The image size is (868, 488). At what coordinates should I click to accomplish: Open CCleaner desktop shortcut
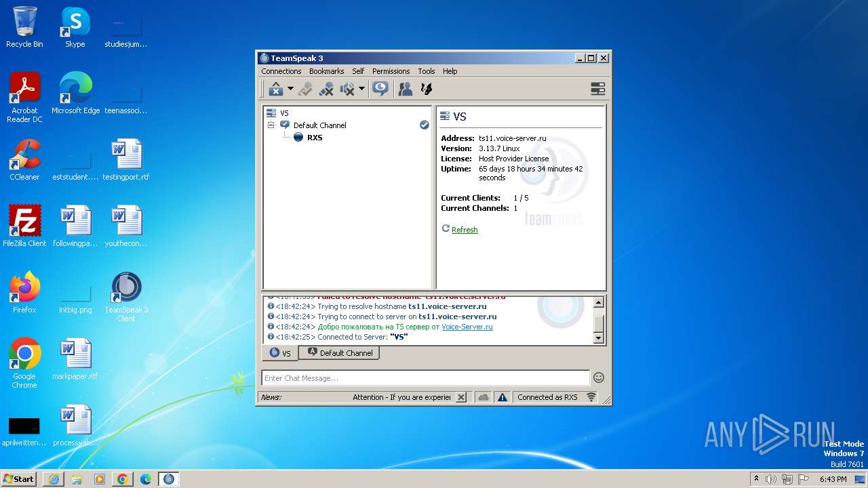point(24,160)
